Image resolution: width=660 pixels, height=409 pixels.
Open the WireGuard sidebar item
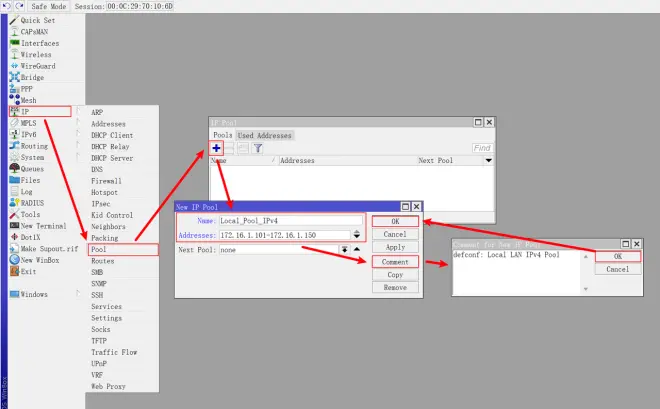[38, 66]
